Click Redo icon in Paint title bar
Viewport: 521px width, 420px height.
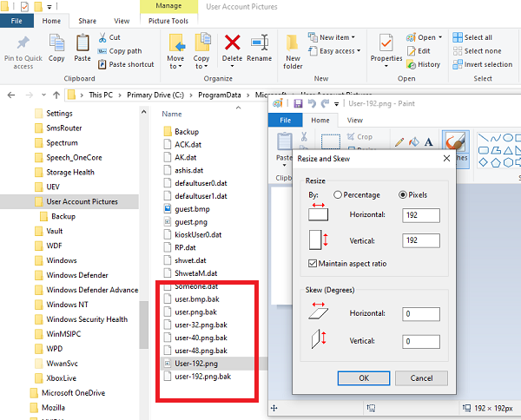click(x=325, y=103)
